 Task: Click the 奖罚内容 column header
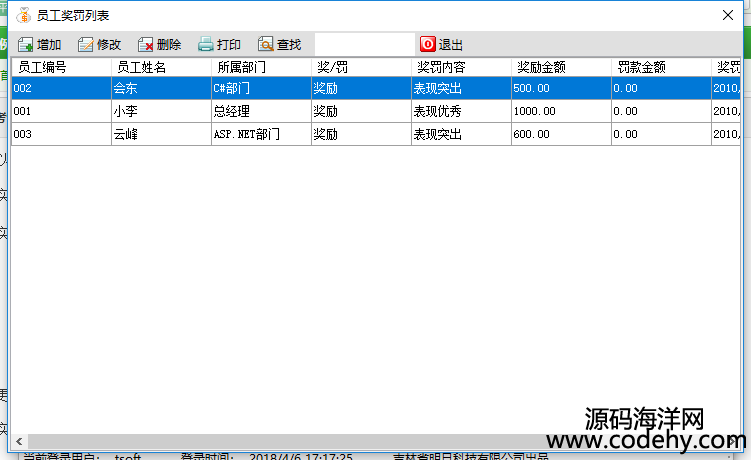[x=462, y=67]
